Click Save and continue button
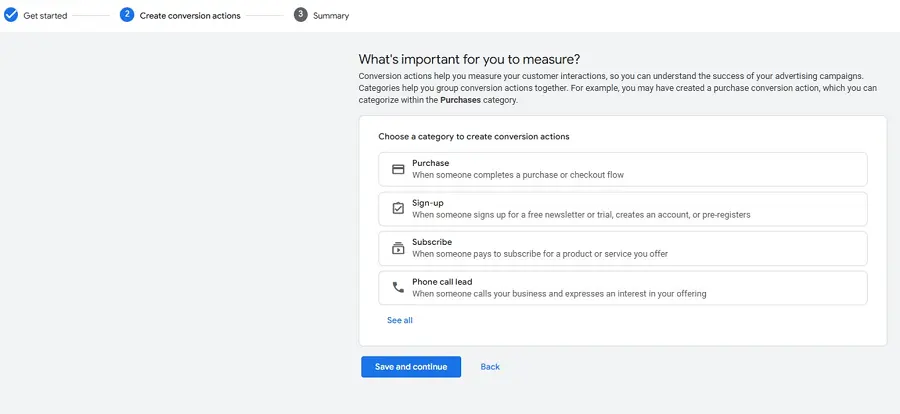The height and width of the screenshot is (414, 900). point(411,367)
